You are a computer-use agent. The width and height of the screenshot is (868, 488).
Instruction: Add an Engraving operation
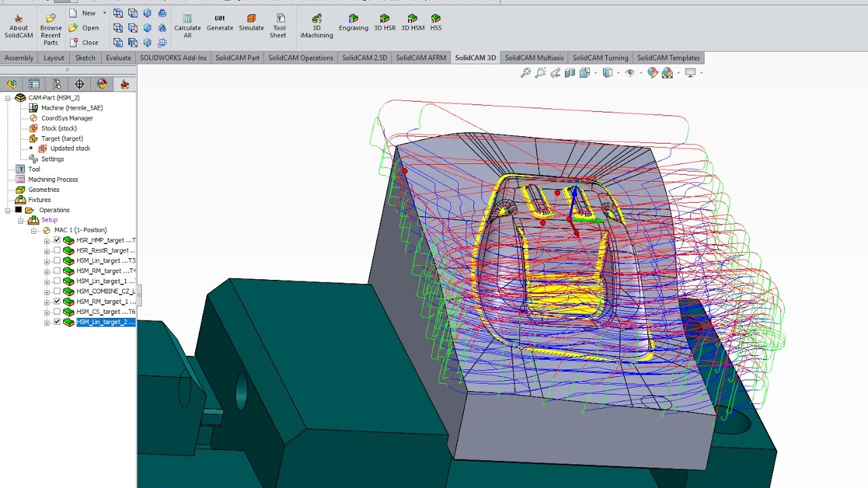(x=353, y=23)
